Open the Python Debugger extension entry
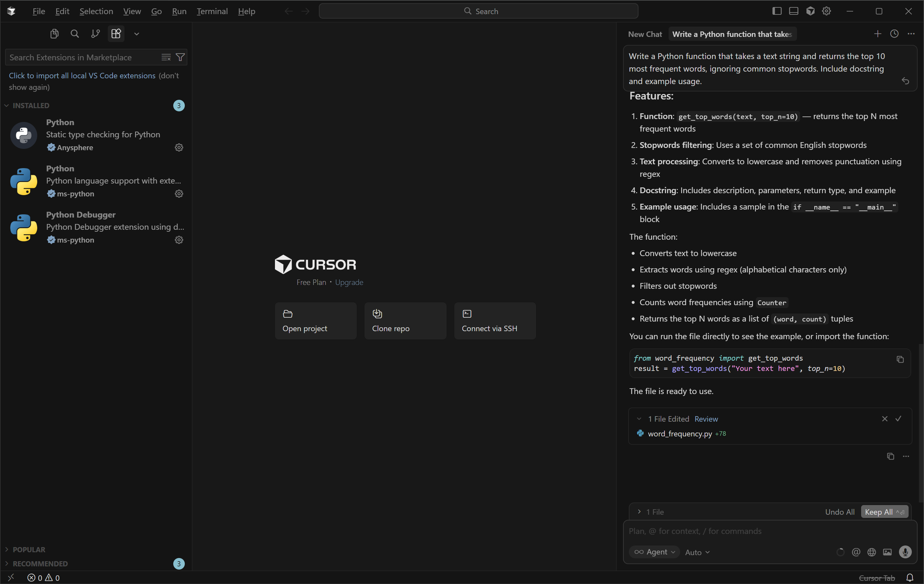The image size is (924, 584). (96, 227)
